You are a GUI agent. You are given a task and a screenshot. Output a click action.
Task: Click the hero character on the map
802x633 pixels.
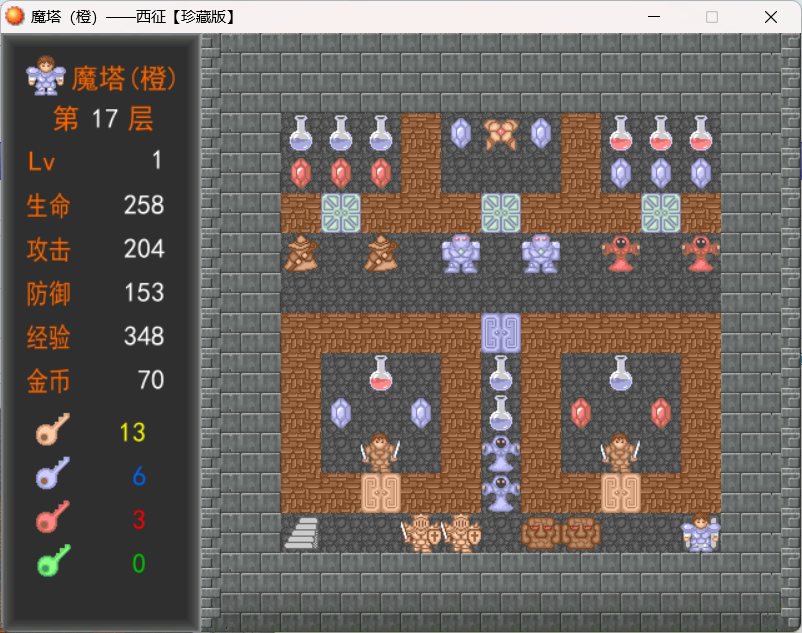pyautogui.click(x=701, y=533)
